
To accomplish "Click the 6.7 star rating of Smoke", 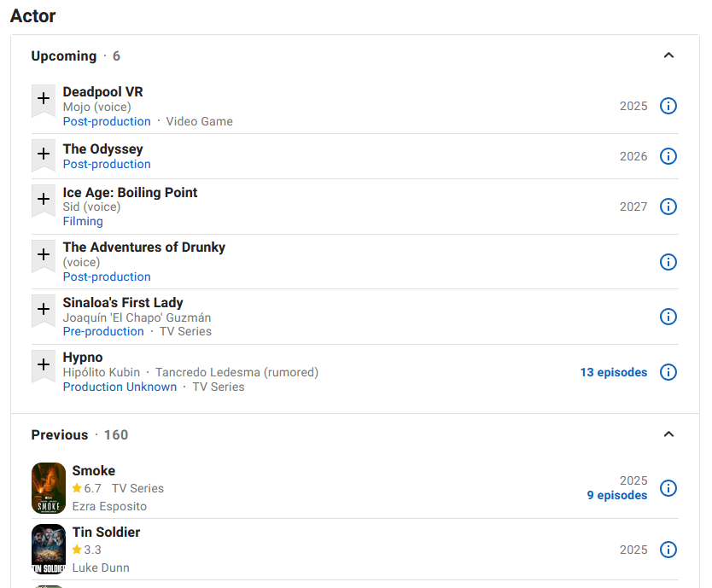I will 87,488.
